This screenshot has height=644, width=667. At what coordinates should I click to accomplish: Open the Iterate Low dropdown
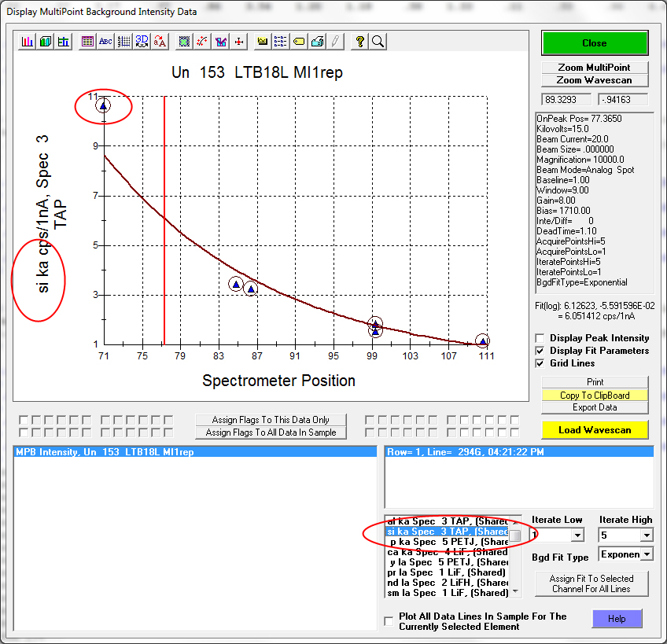pos(578,535)
